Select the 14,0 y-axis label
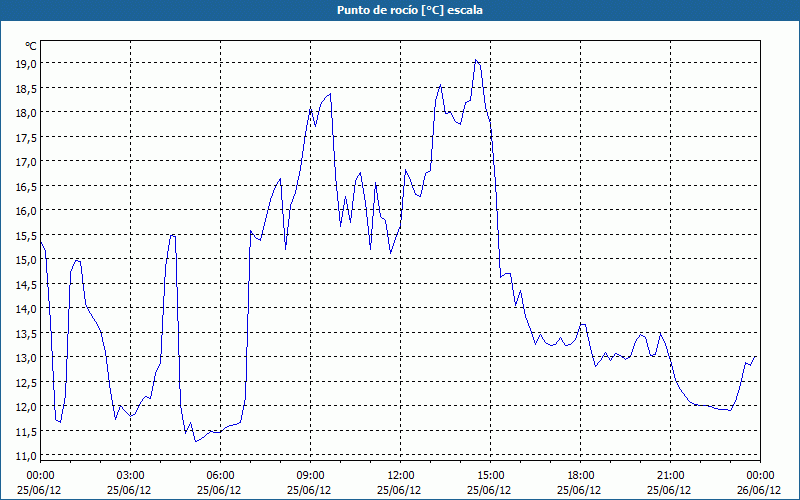Viewport: 800px width, 500px height. [26, 308]
